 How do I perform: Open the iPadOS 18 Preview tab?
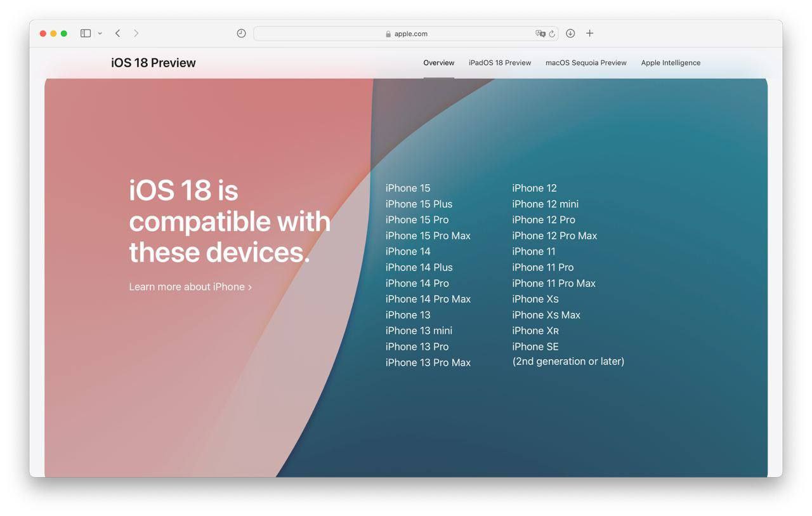coord(500,63)
